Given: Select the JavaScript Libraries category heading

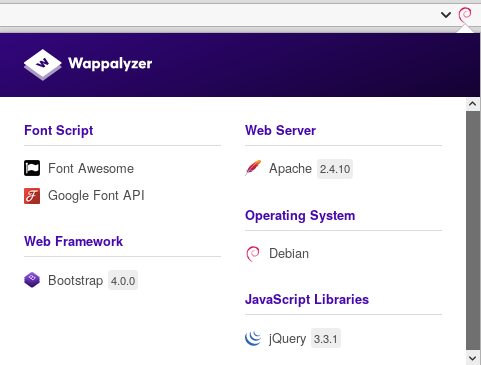Looking at the screenshot, I should [x=307, y=300].
